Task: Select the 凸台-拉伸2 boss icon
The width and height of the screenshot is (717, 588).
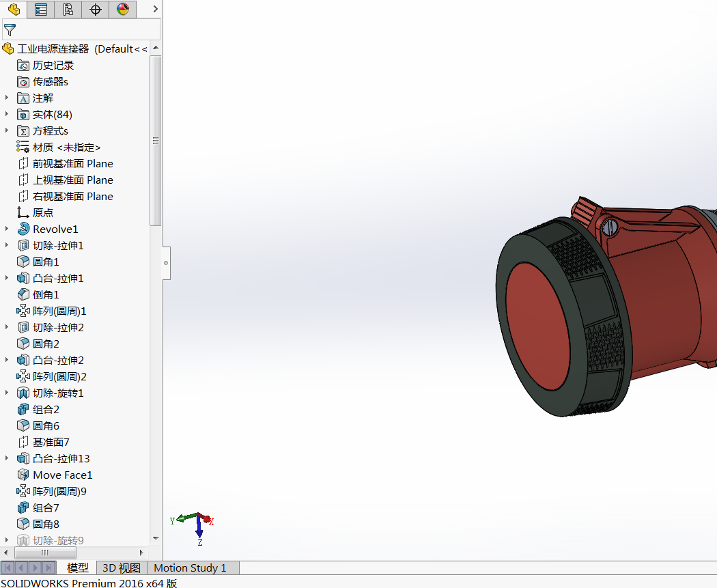Action: 23,360
